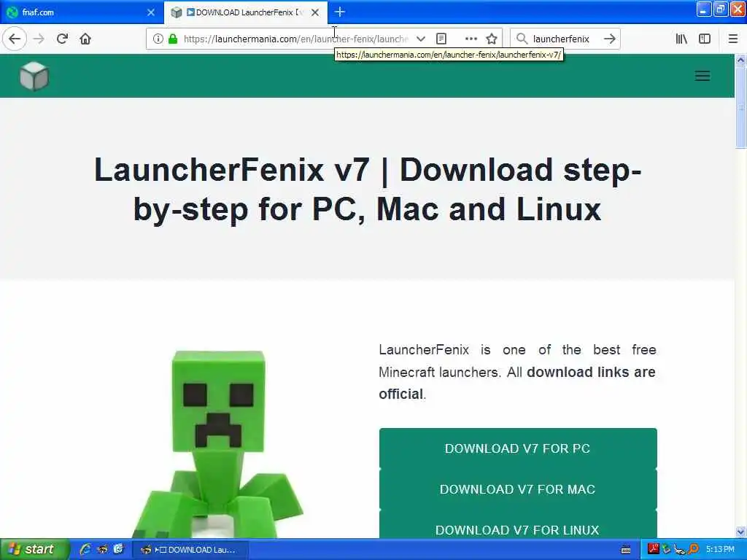This screenshot has width=747, height=560.
Task: Show site information icon in address bar
Action: click(x=158, y=39)
